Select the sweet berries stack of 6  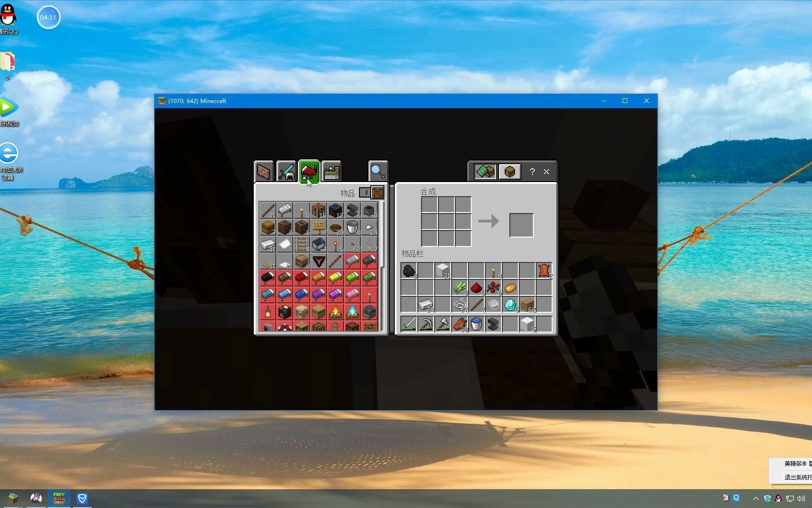click(493, 288)
